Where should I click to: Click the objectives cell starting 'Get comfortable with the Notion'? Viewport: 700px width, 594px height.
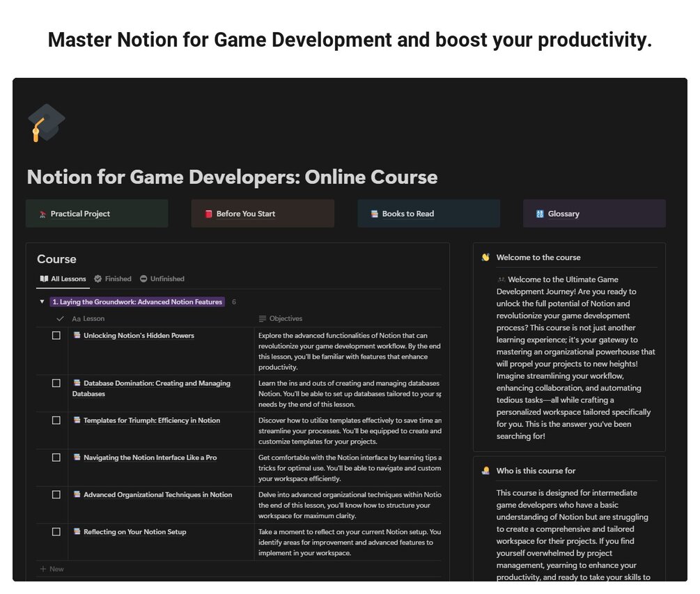(x=349, y=467)
